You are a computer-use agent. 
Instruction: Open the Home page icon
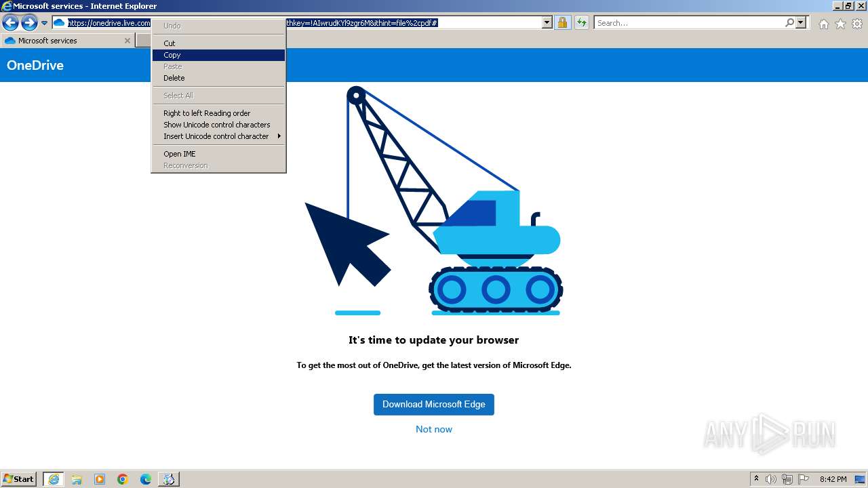coord(823,24)
